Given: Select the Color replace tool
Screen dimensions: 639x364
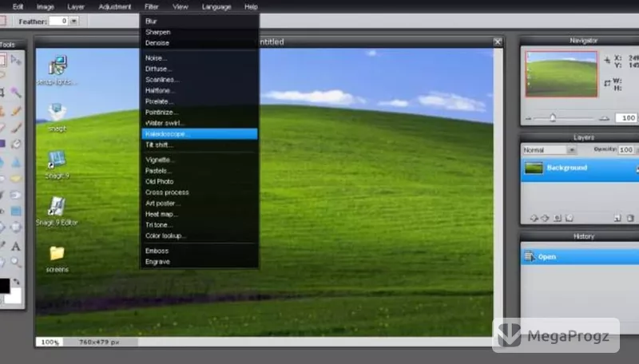Looking at the screenshot, I should pos(16,144).
